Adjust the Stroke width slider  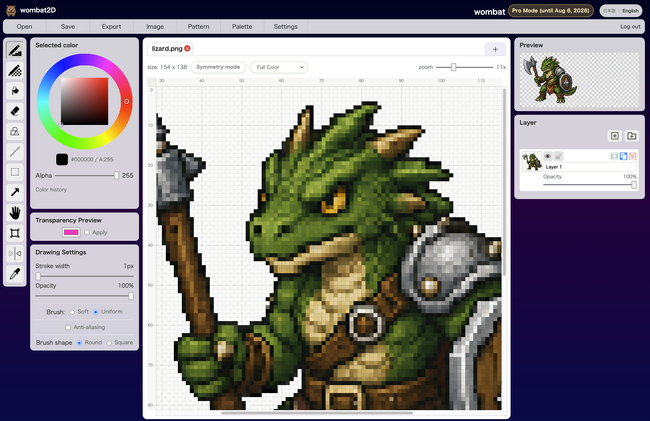click(x=85, y=276)
